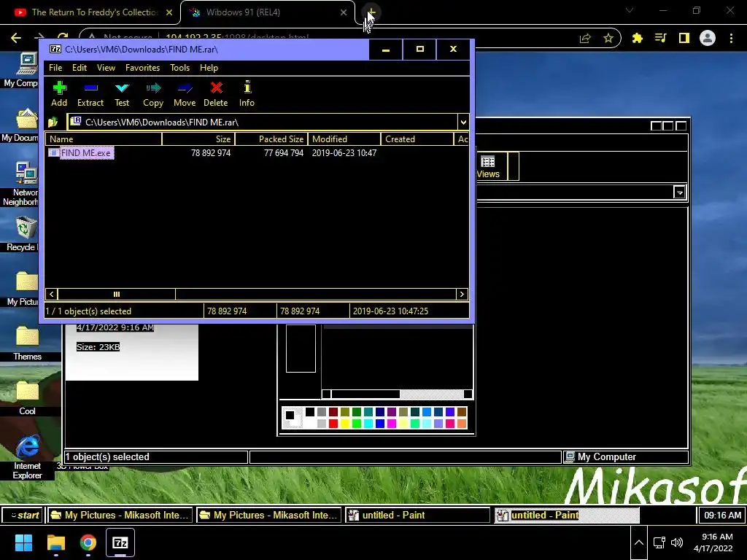Click the 7-Zip address path field

[262, 122]
